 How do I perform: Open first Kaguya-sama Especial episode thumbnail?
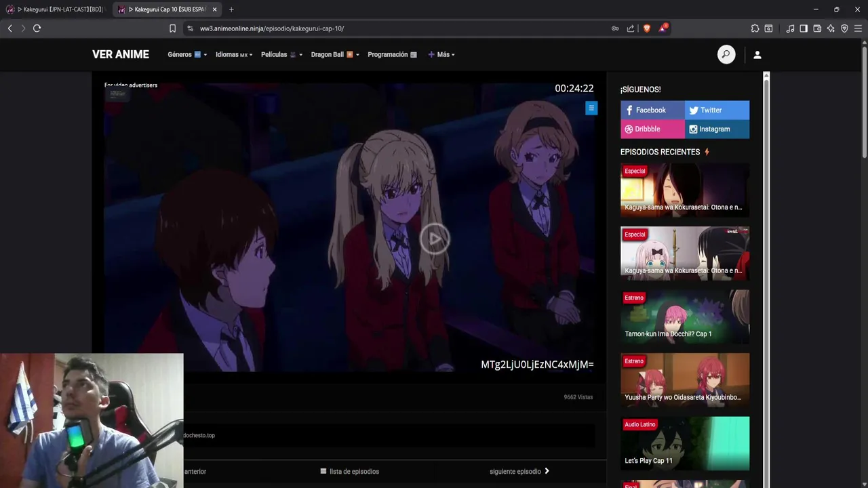pyautogui.click(x=685, y=190)
